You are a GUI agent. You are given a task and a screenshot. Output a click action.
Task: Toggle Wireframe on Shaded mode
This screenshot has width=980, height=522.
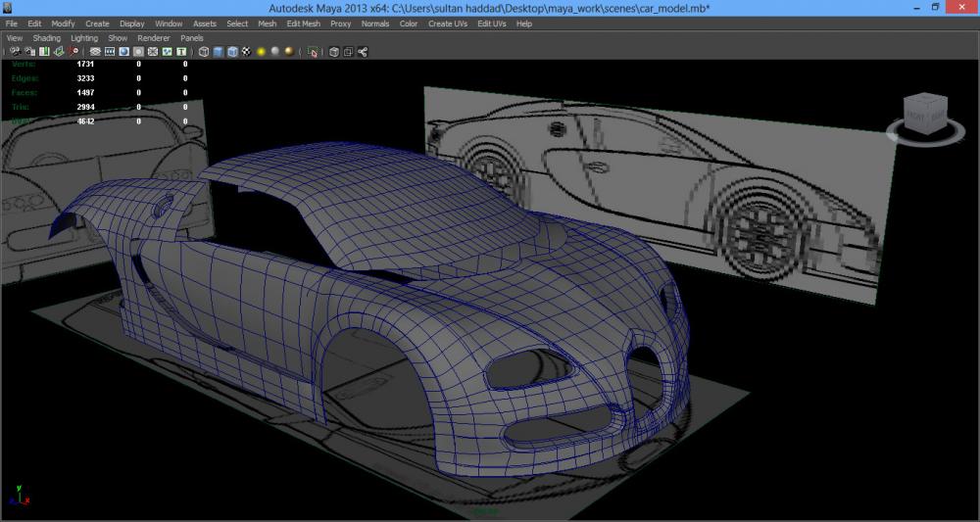[232, 51]
